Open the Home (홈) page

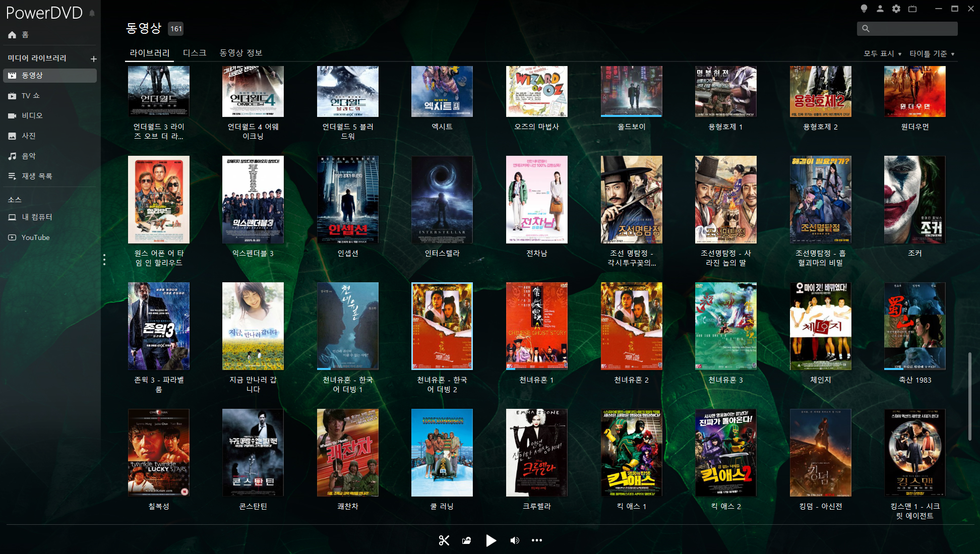(x=19, y=35)
